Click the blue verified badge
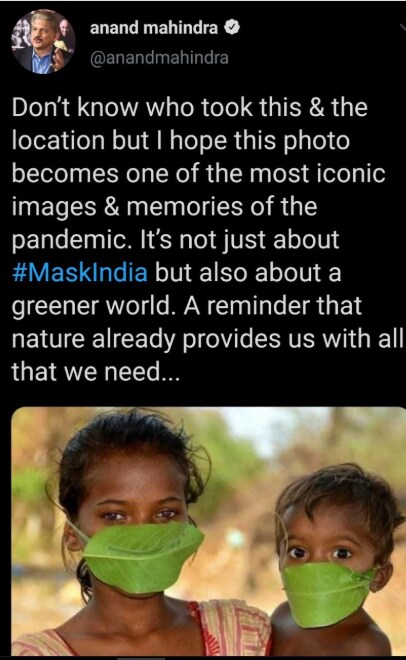 pyautogui.click(x=232, y=28)
